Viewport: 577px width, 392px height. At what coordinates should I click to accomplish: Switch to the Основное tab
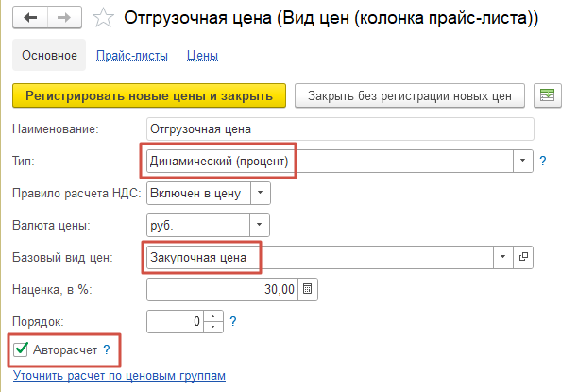(x=49, y=55)
